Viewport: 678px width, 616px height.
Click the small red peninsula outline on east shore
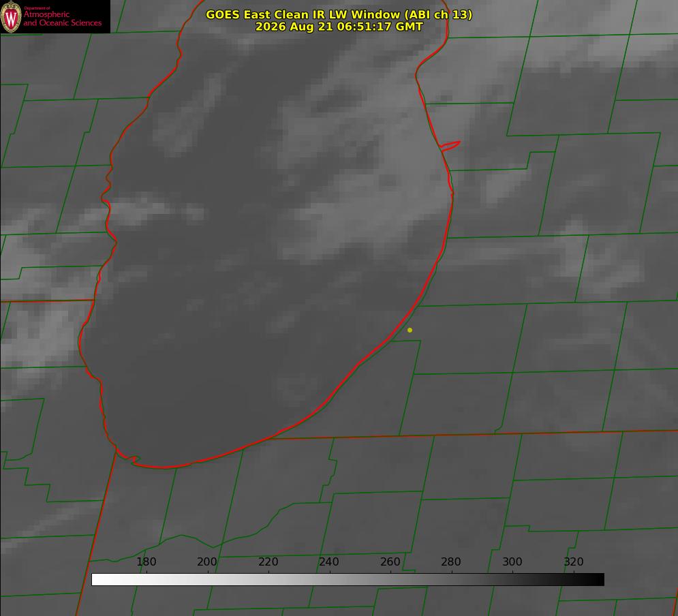450,146
